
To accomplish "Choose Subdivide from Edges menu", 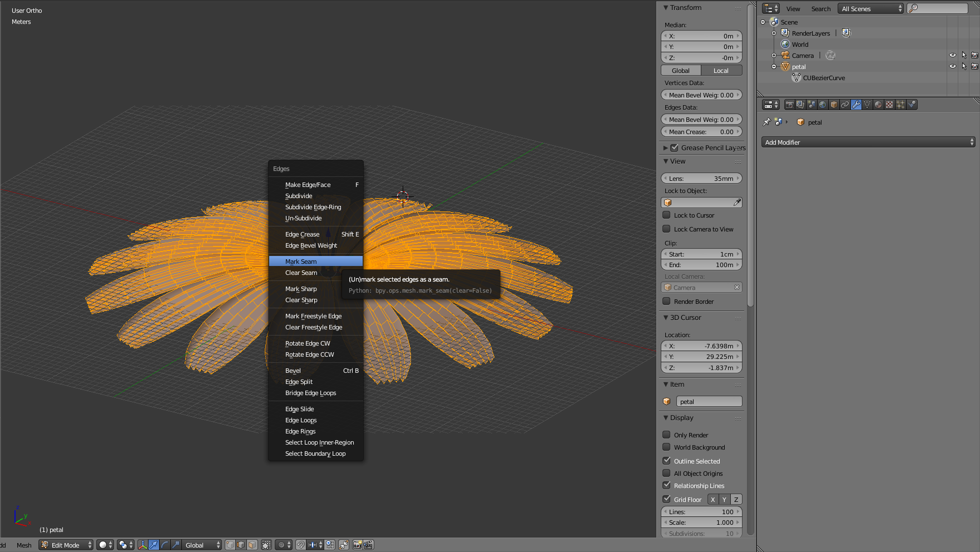I will click(316, 195).
